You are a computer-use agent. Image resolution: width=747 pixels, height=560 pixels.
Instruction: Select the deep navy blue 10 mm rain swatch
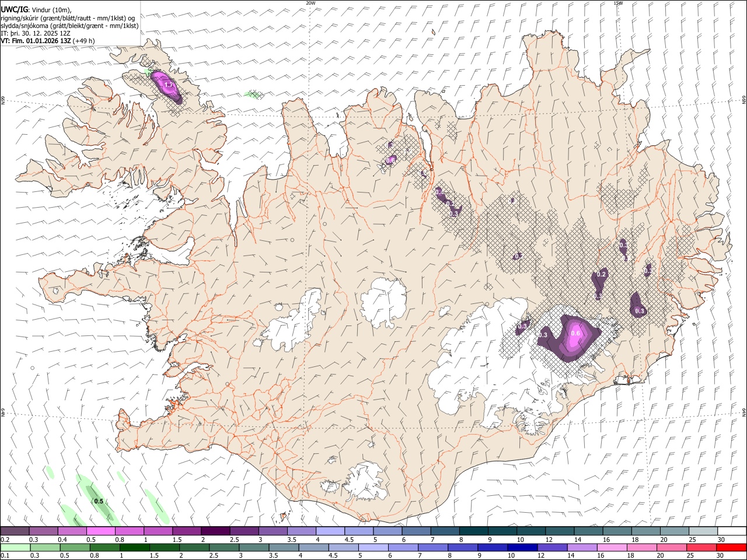[522, 547]
